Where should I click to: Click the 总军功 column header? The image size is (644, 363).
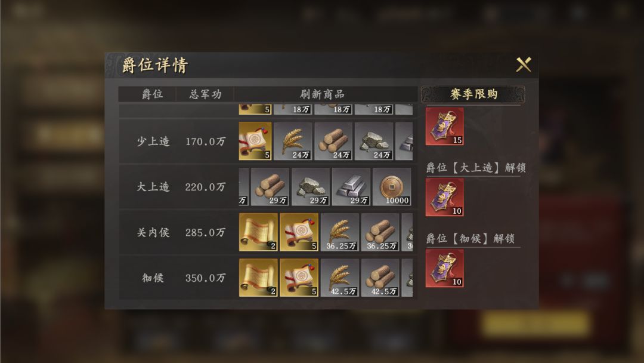pyautogui.click(x=205, y=94)
